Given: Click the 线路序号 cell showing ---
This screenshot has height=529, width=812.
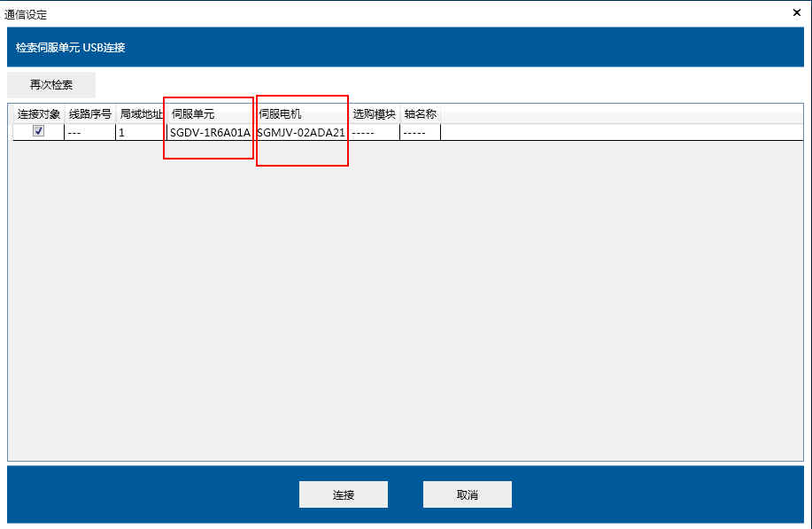Looking at the screenshot, I should (90, 132).
